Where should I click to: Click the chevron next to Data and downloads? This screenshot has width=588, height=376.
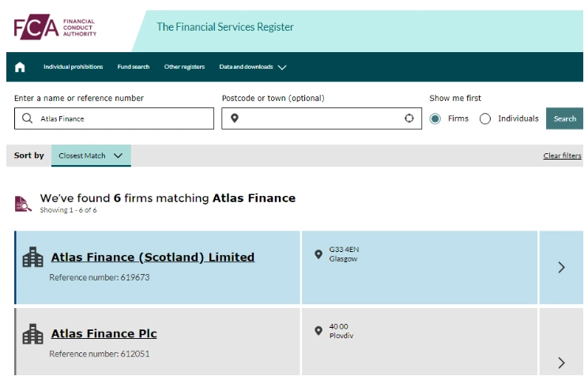pos(282,67)
